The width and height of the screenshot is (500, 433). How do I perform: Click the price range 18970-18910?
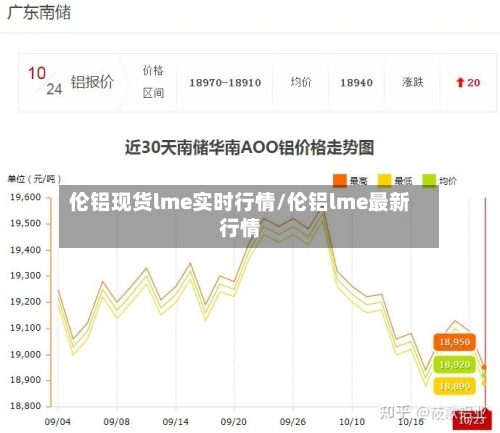(x=225, y=82)
